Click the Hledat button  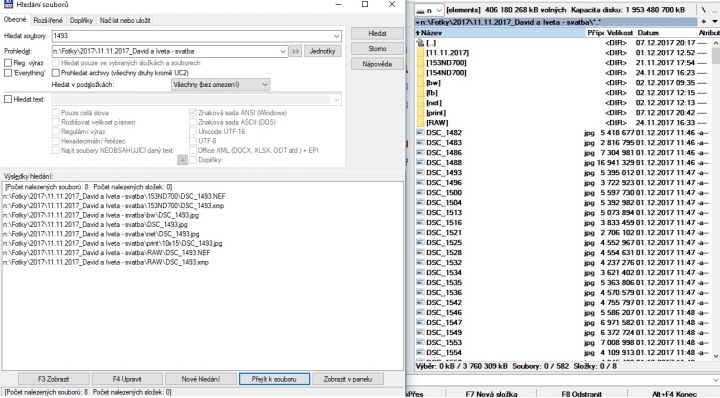tap(377, 34)
